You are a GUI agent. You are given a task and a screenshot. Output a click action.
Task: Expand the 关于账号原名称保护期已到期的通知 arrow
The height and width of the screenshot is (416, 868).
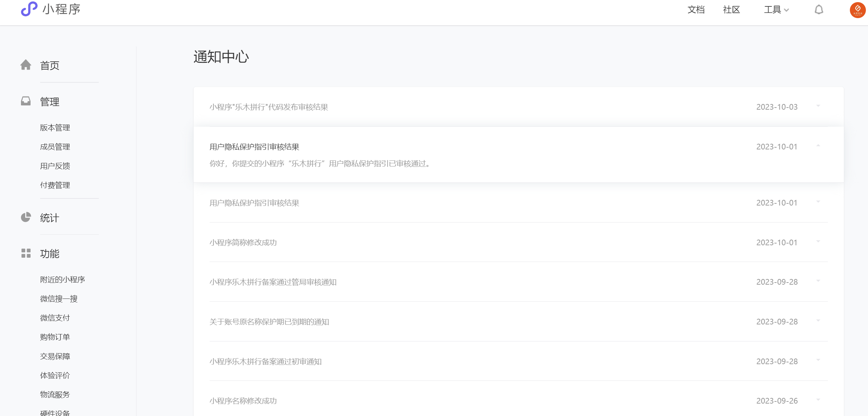pyautogui.click(x=818, y=321)
